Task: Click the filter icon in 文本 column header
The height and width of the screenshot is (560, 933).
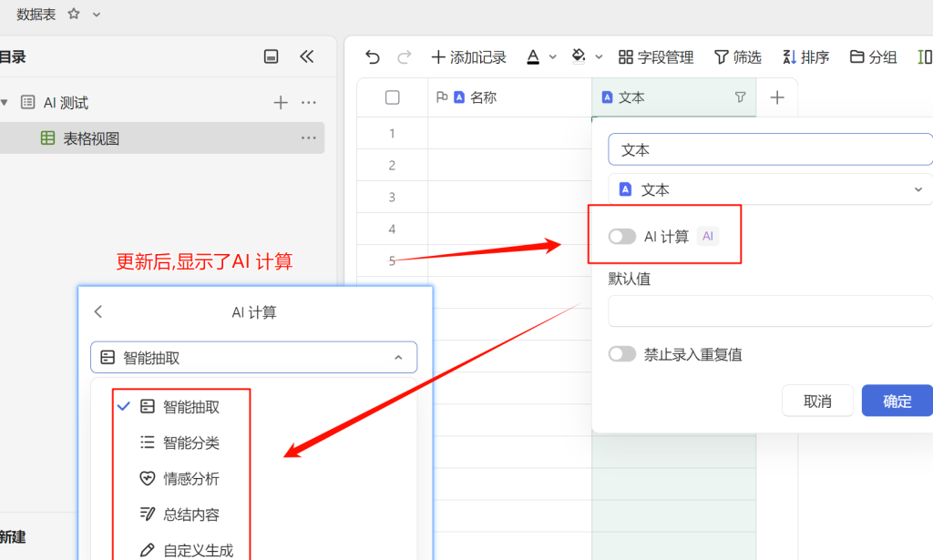Action: pos(740,97)
